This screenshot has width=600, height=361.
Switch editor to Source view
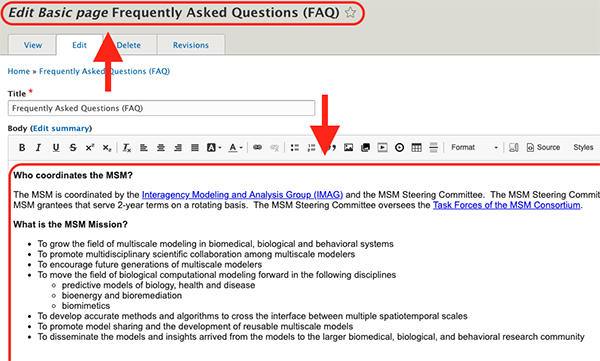[x=543, y=147]
